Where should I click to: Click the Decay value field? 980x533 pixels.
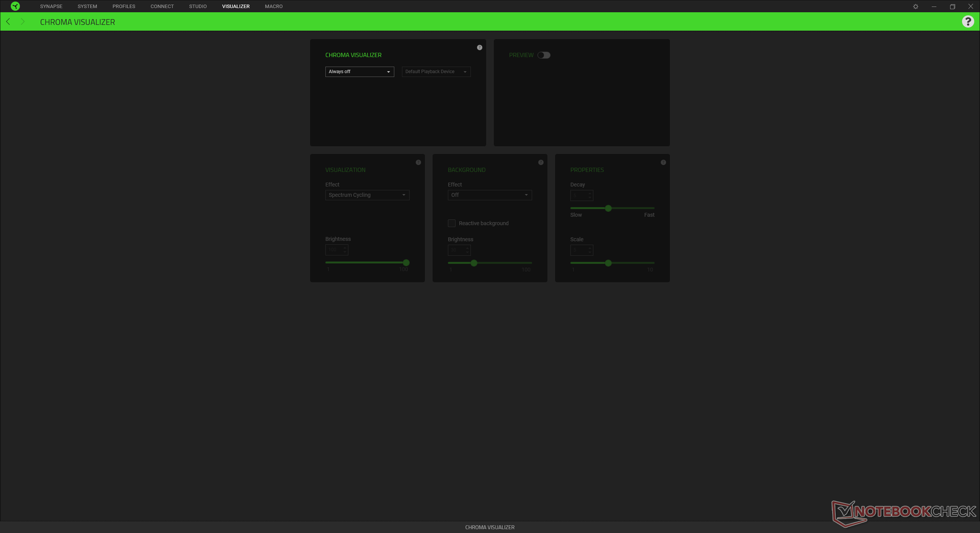click(x=581, y=196)
